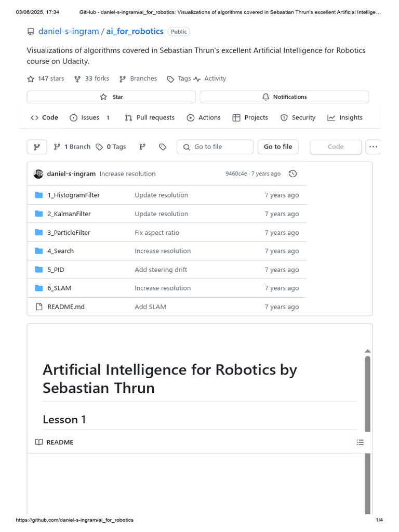
Task: Open the 4_Search folder
Action: click(61, 251)
